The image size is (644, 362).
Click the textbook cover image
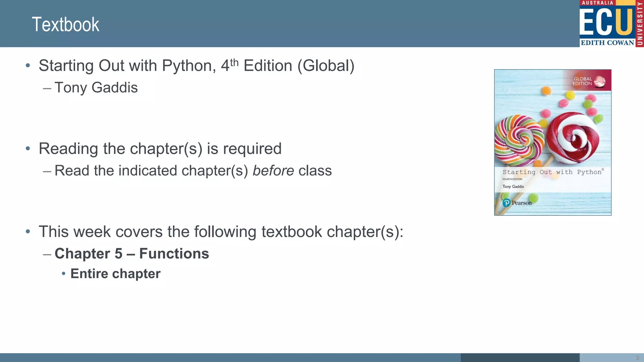(x=553, y=142)
